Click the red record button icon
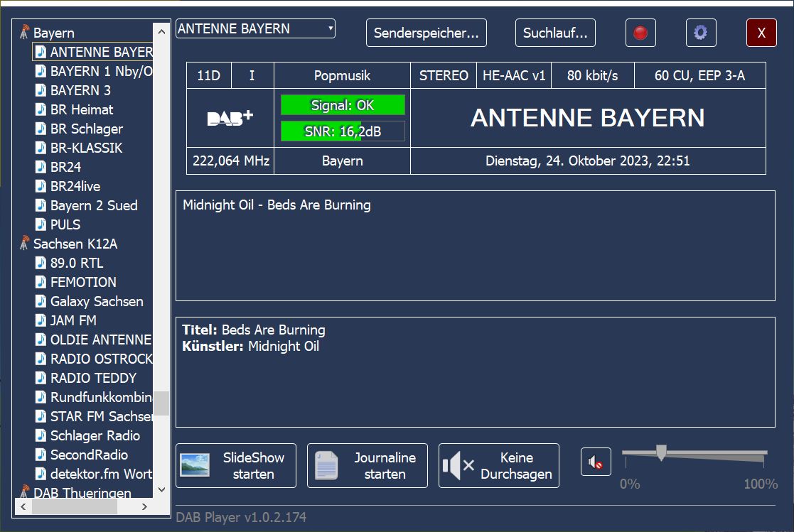Image resolution: width=794 pixels, height=532 pixels. pos(640,33)
